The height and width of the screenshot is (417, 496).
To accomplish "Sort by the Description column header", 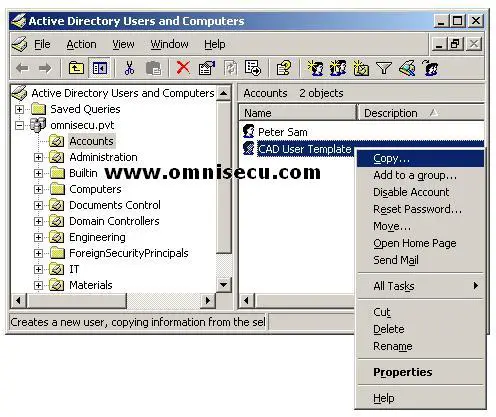I will [421, 113].
